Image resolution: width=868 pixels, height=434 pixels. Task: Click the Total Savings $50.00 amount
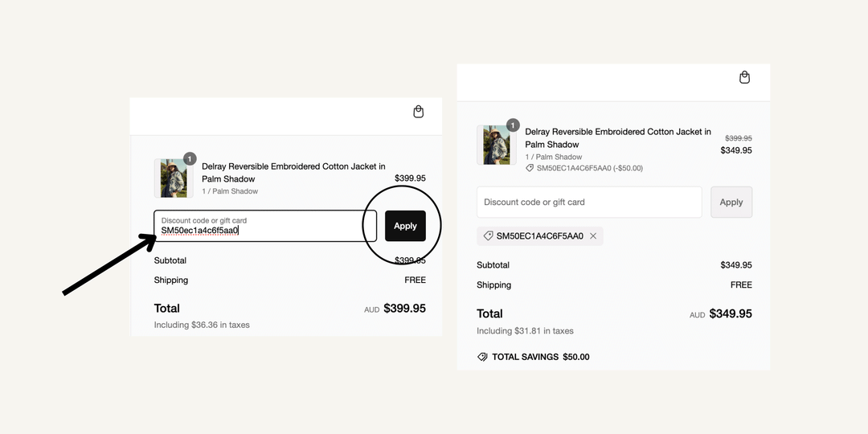click(x=575, y=357)
